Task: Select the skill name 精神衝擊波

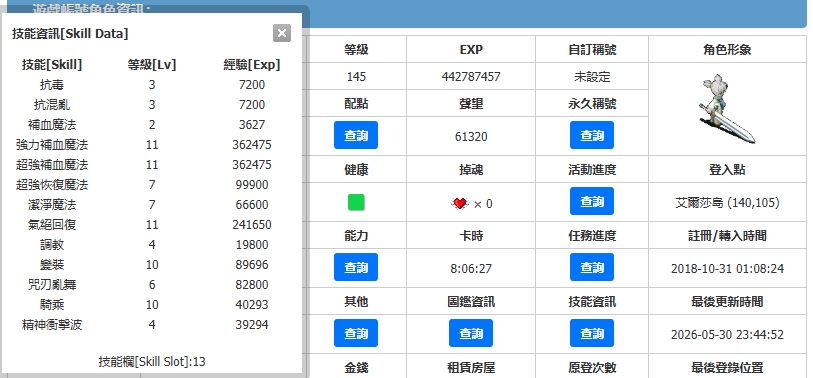Action: point(52,325)
